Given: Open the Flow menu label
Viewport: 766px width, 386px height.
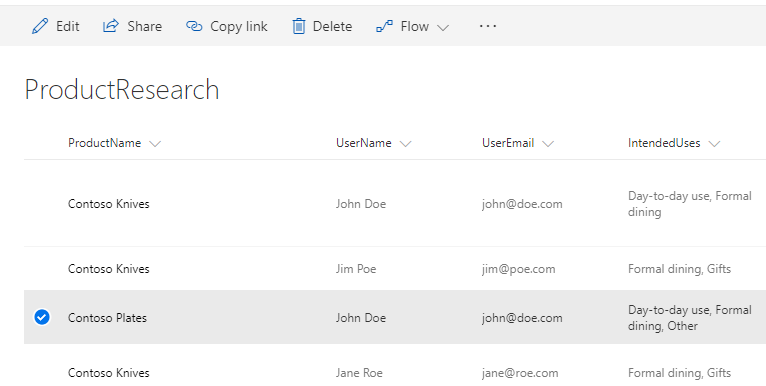Looking at the screenshot, I should (415, 26).
